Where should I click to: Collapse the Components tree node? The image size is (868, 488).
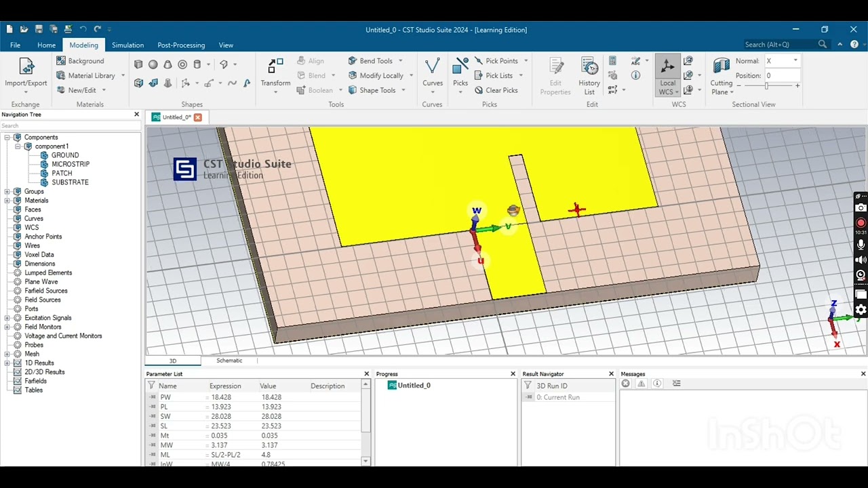(x=7, y=138)
